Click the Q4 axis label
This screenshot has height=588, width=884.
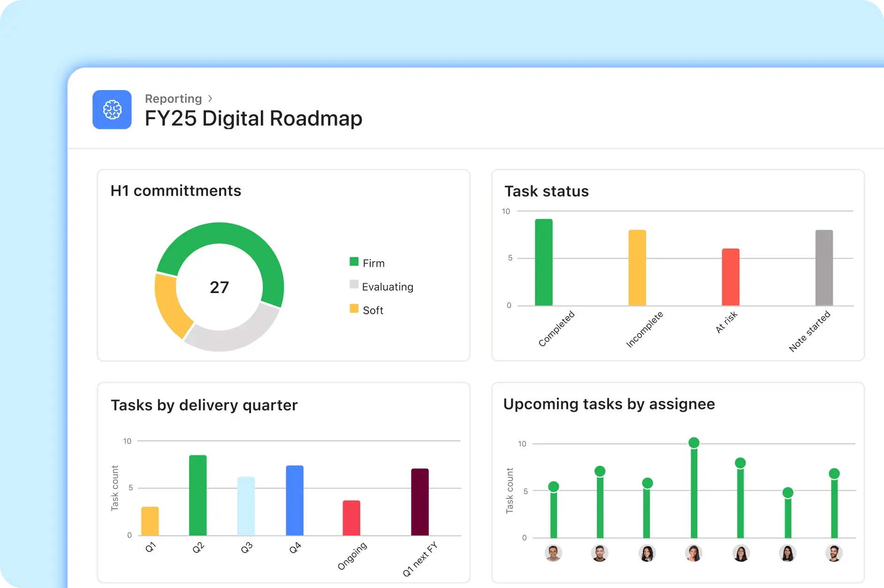tap(295, 547)
